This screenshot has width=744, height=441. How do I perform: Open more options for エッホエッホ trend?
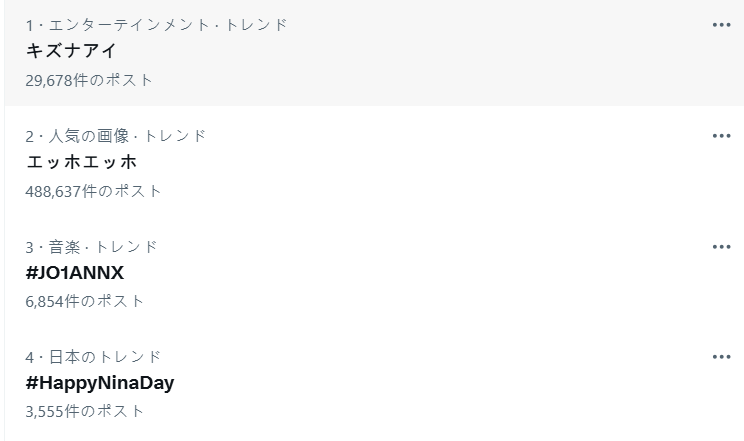click(722, 136)
